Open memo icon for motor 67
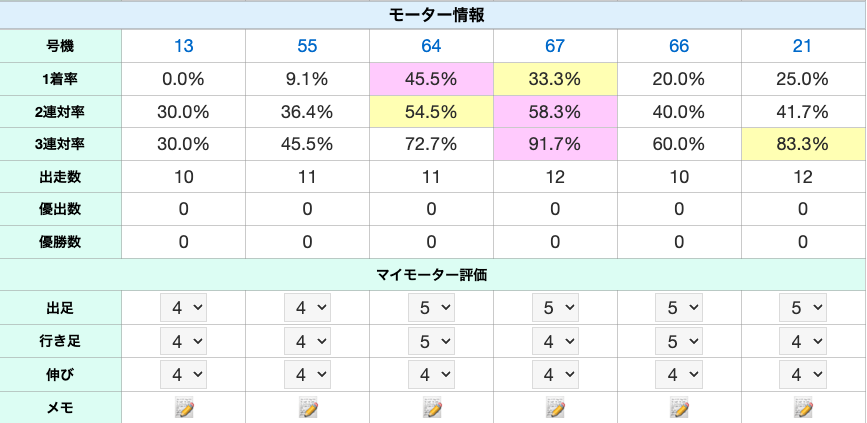The image size is (867, 423). click(x=556, y=407)
